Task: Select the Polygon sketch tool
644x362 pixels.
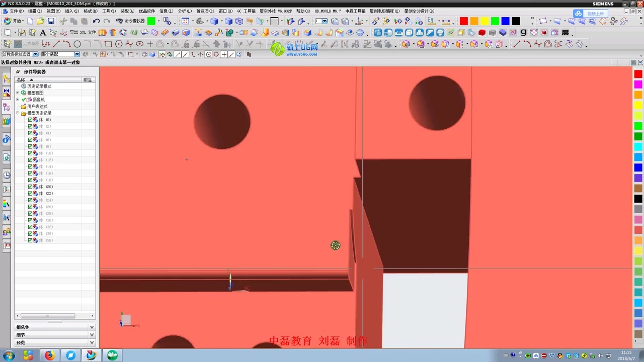Action: 119,44
